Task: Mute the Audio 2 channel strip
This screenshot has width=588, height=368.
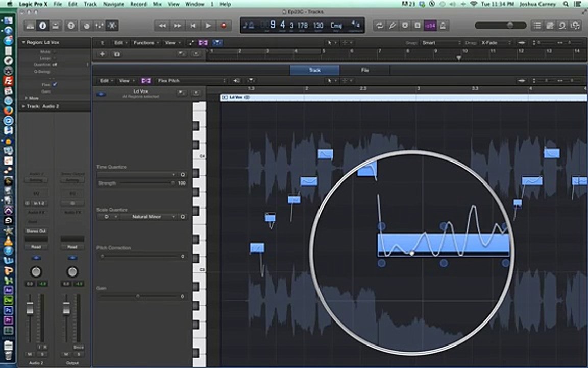Action: [x=30, y=354]
